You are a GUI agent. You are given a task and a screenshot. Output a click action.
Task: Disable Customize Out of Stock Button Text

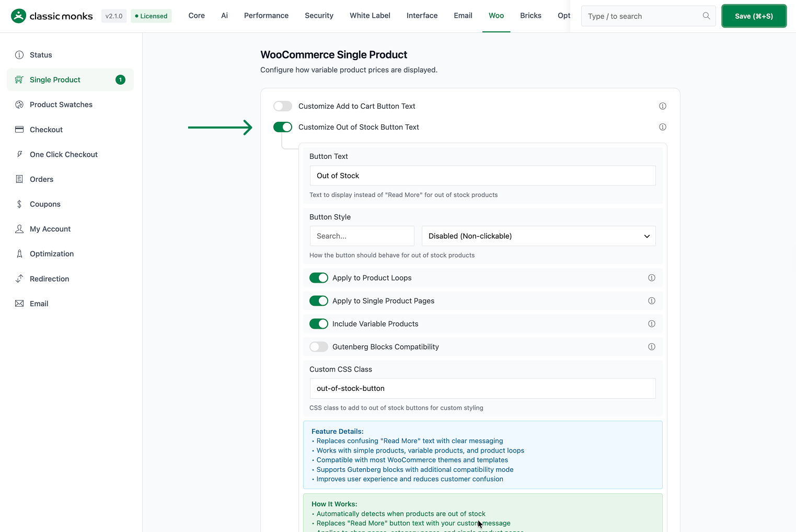click(283, 127)
